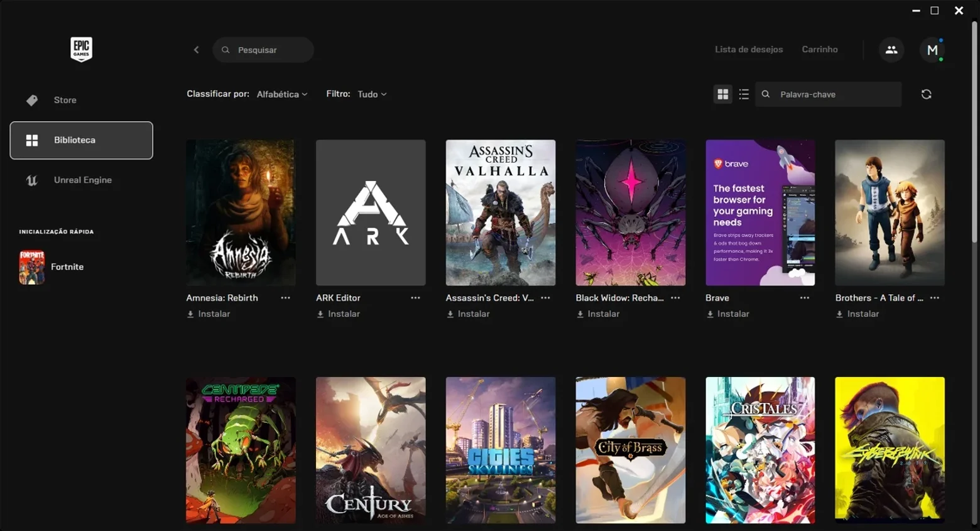Go back using the left arrow
Screen dimensions: 980x531
coord(197,50)
